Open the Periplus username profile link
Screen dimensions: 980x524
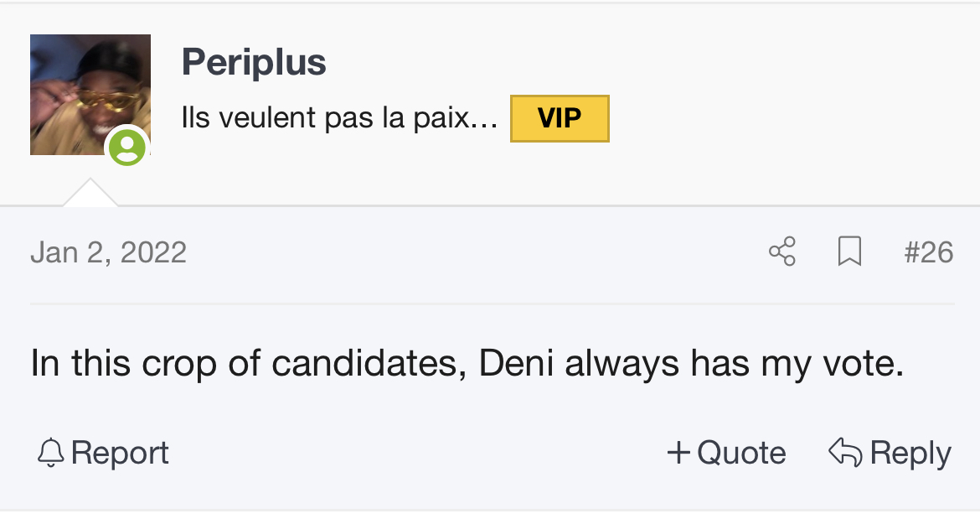pos(254,62)
